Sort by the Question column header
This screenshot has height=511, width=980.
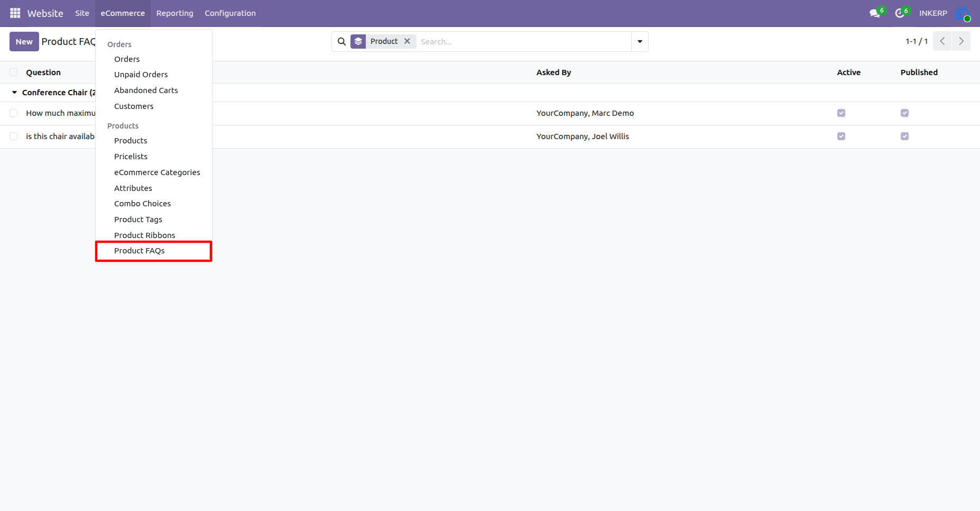tap(43, 72)
